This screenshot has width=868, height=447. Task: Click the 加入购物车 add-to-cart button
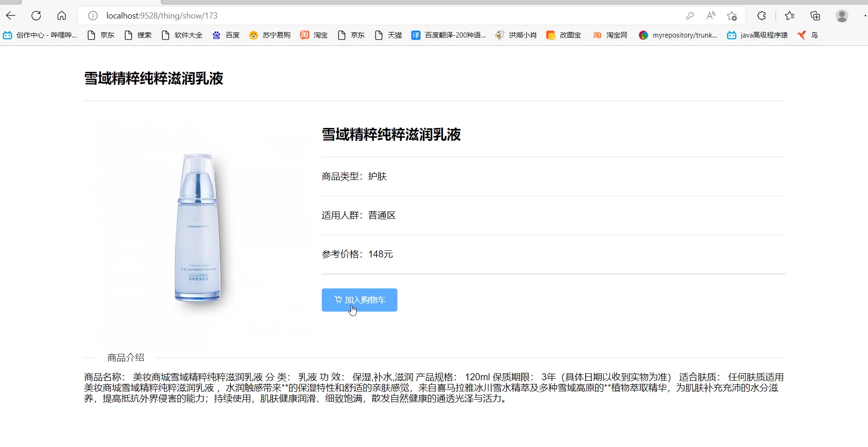coord(359,300)
